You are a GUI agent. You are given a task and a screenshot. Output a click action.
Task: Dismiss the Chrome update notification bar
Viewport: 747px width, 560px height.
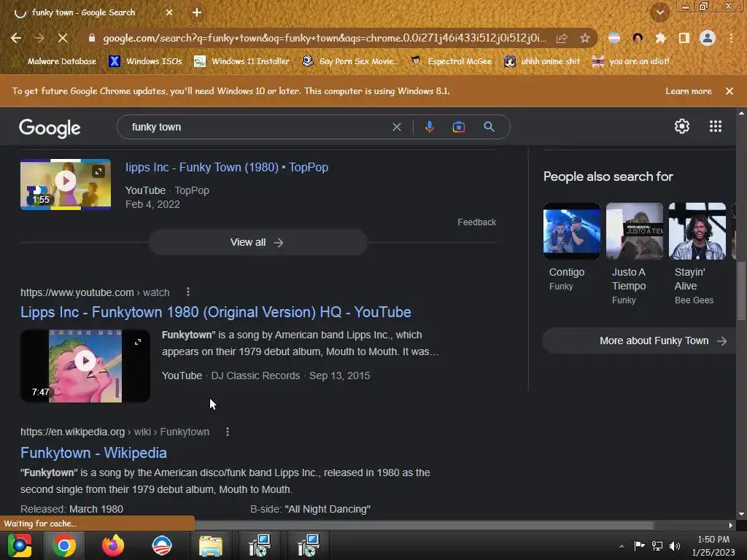(729, 91)
